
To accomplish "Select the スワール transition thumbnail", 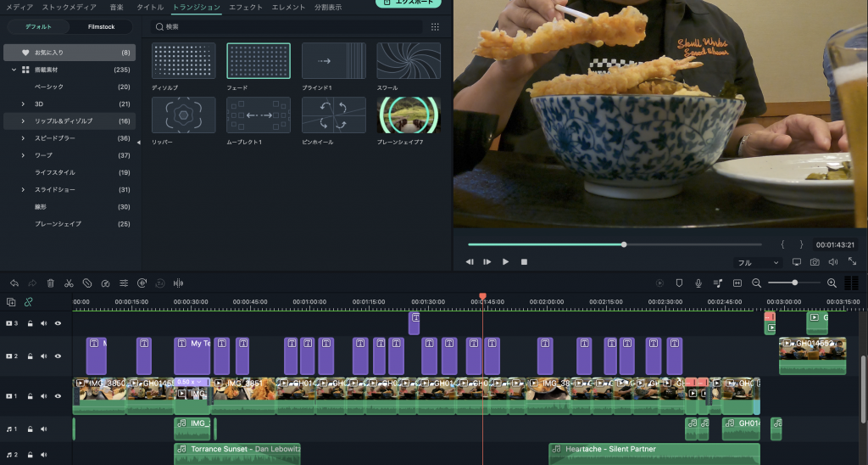I will pyautogui.click(x=409, y=61).
